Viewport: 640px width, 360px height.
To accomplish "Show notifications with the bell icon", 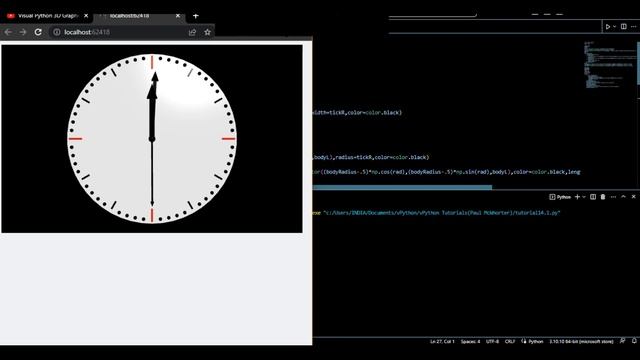I will pyautogui.click(x=634, y=341).
